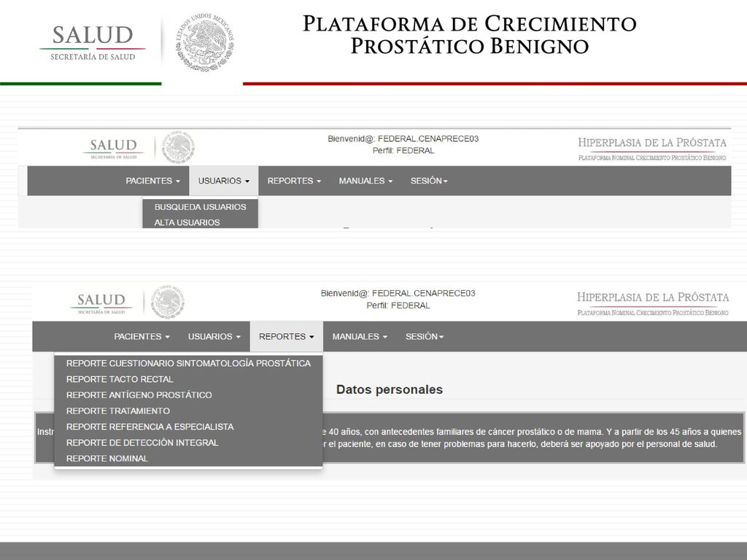Click the large SALUD logo in slide header
Screen dimensions: 747x560
[x=93, y=42]
